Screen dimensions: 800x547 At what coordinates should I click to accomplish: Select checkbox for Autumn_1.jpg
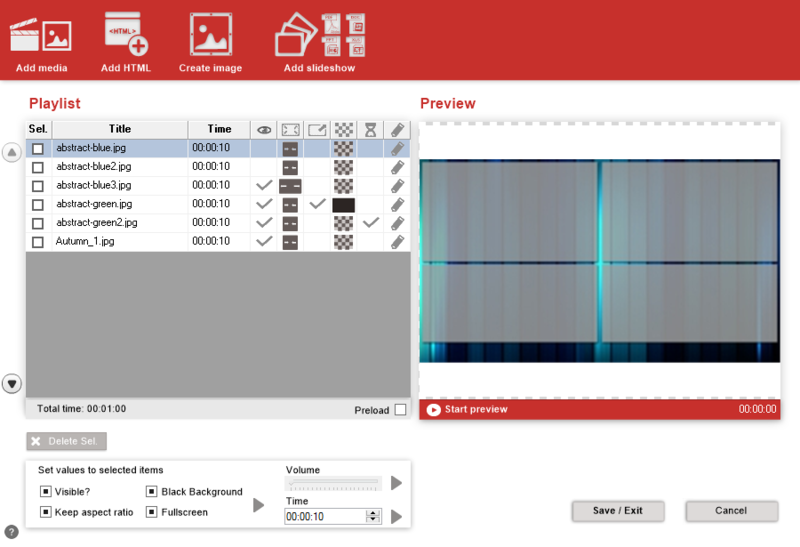click(x=38, y=242)
